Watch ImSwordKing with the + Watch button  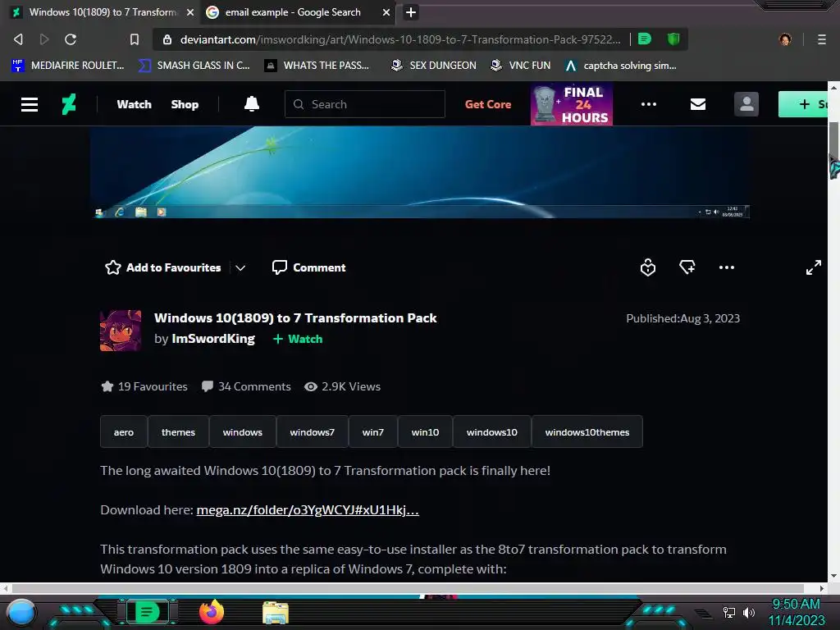pyautogui.click(x=298, y=339)
